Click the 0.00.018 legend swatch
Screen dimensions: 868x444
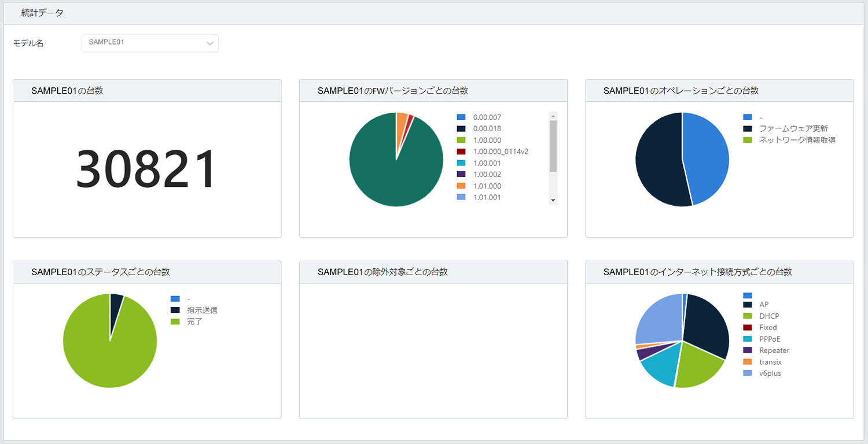461,128
